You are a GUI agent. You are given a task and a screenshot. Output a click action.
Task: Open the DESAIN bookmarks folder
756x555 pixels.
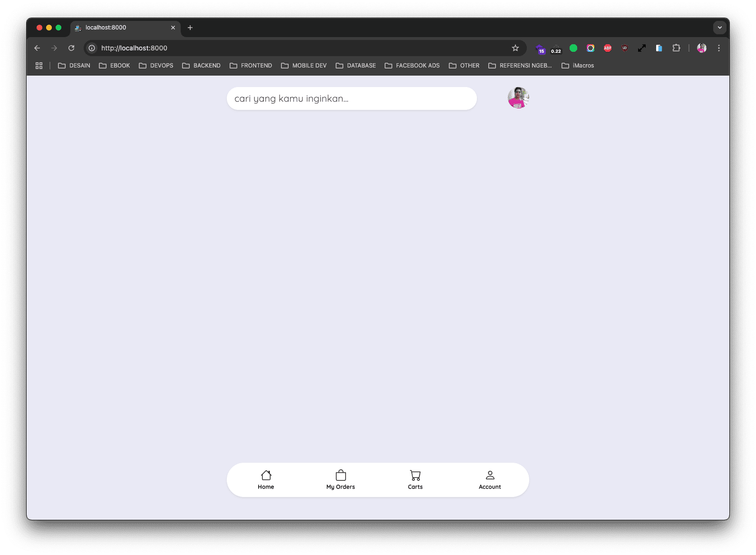tap(74, 66)
